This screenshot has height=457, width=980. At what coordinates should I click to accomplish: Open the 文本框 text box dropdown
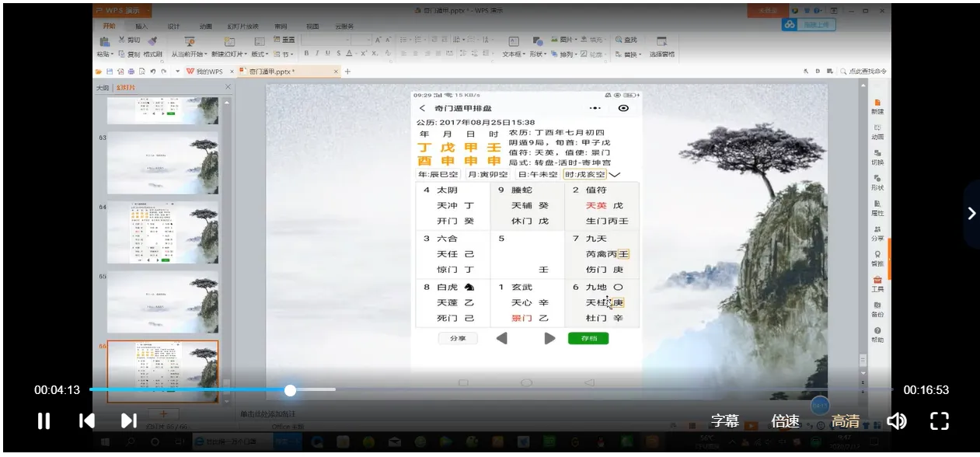pos(513,54)
